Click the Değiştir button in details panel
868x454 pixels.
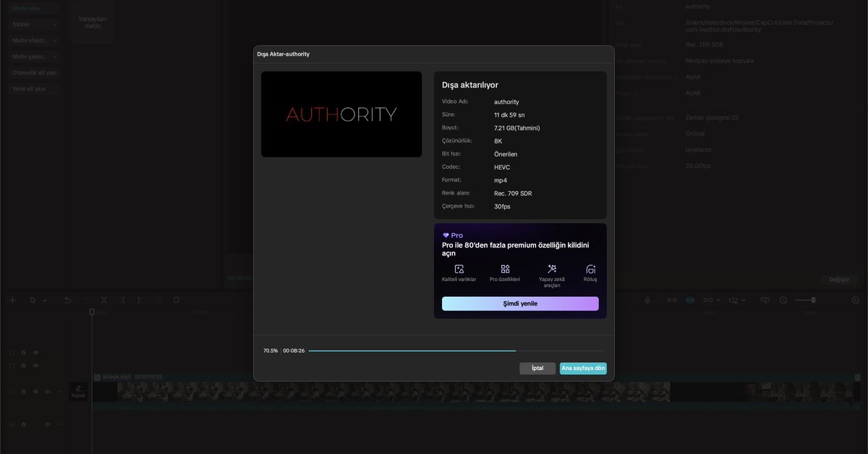click(839, 279)
